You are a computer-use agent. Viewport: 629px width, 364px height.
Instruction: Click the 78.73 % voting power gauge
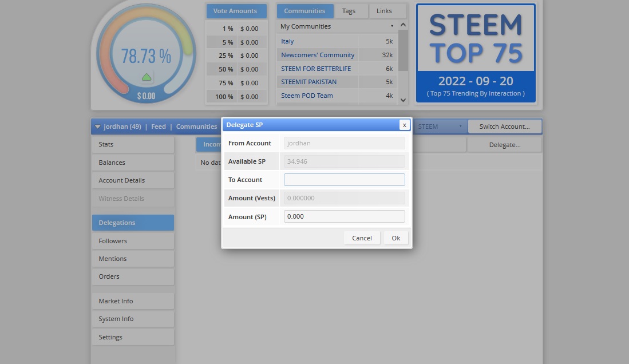coord(146,53)
